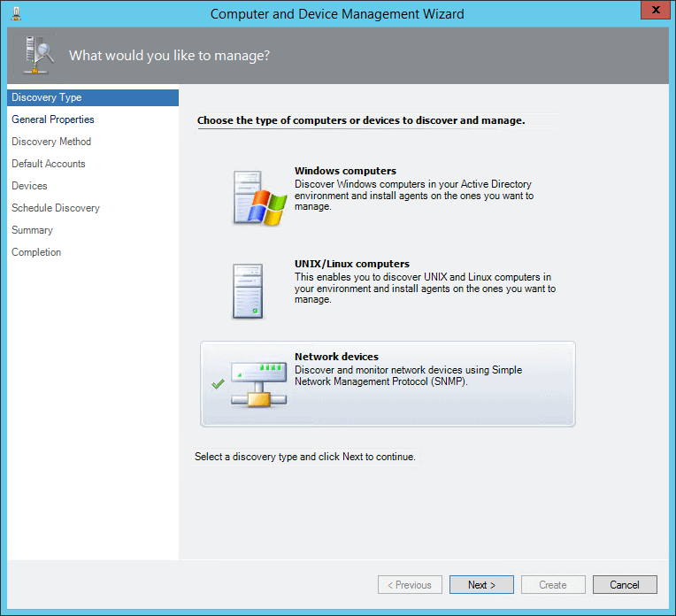Click the 'This enables you to discover UNIX' description

[x=425, y=289]
